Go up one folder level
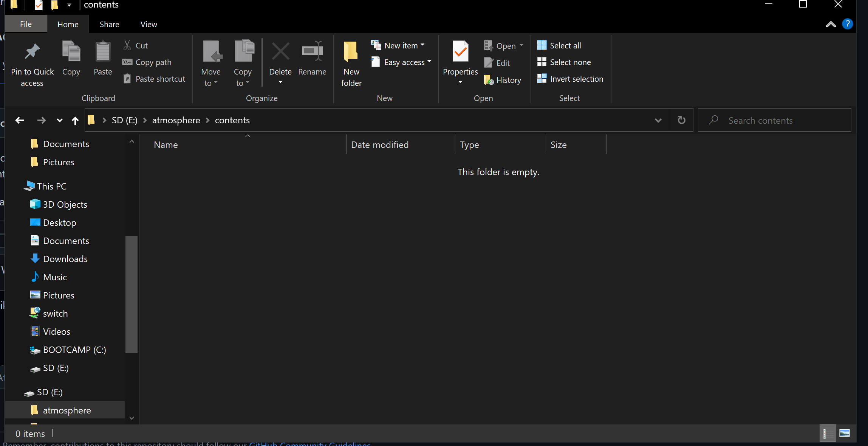This screenshot has height=446, width=868. pos(75,120)
